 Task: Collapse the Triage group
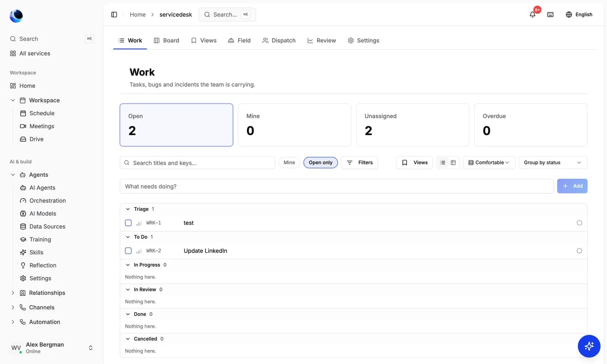click(x=128, y=209)
